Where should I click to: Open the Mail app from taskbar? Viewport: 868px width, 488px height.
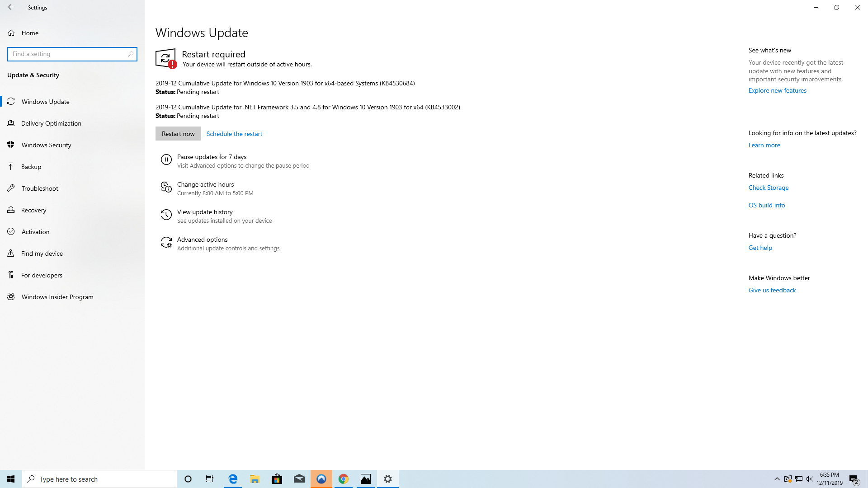[299, 479]
